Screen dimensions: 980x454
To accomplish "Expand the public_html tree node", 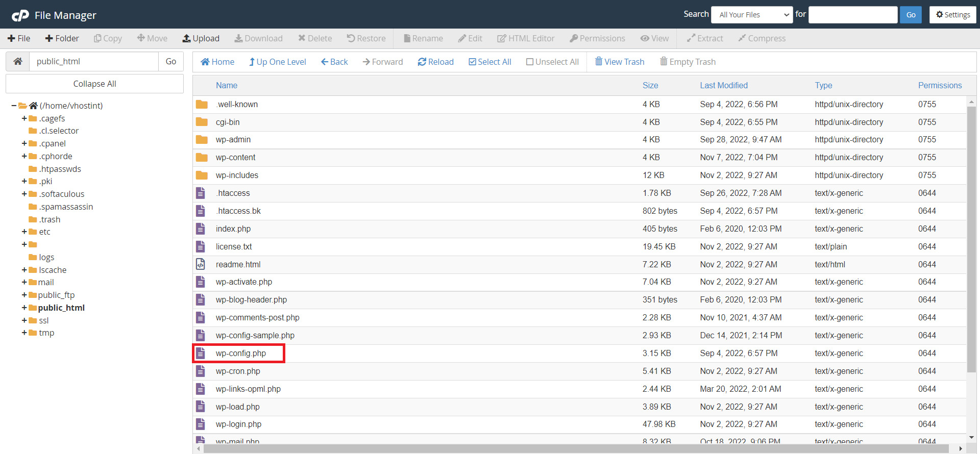I will click(24, 308).
